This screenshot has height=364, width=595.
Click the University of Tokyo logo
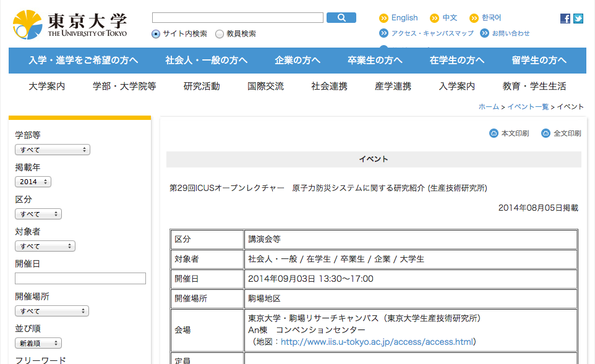tap(69, 25)
